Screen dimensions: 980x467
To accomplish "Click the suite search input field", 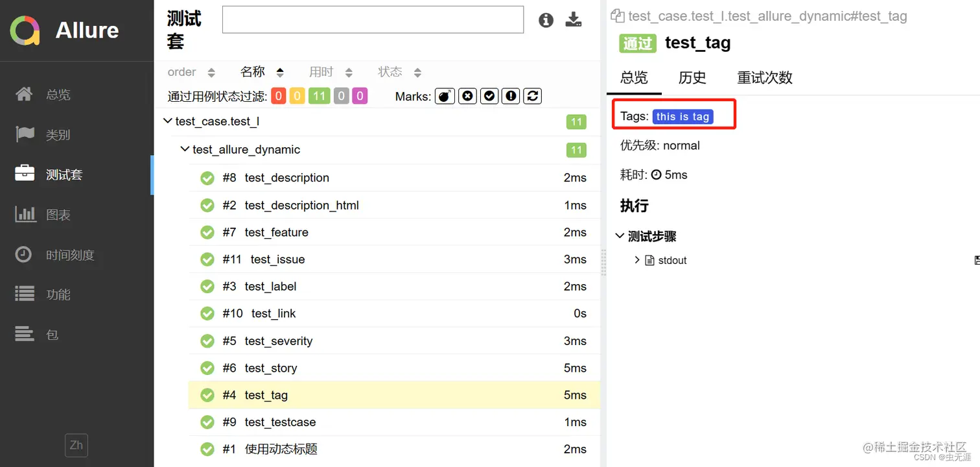I will point(373,19).
